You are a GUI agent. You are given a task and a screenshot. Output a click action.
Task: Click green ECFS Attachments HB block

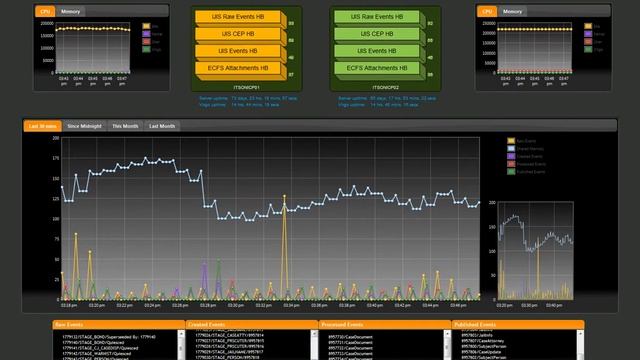click(377, 68)
